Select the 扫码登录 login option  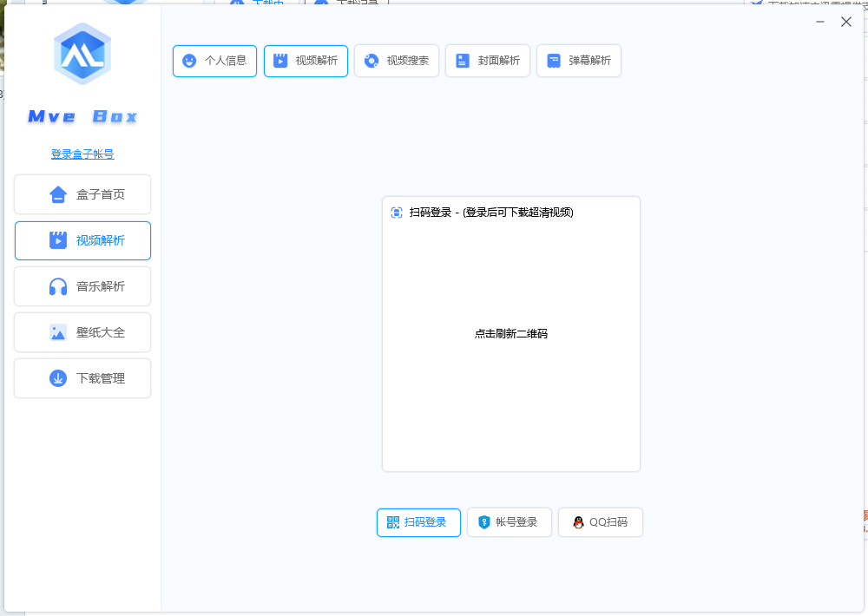[418, 522]
